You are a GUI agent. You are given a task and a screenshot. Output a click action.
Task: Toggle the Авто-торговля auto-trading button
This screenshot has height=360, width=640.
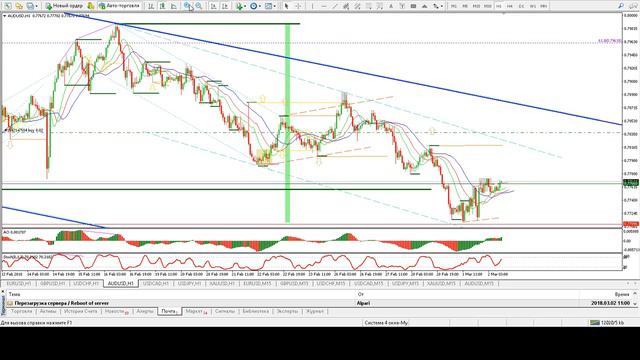coord(119,6)
